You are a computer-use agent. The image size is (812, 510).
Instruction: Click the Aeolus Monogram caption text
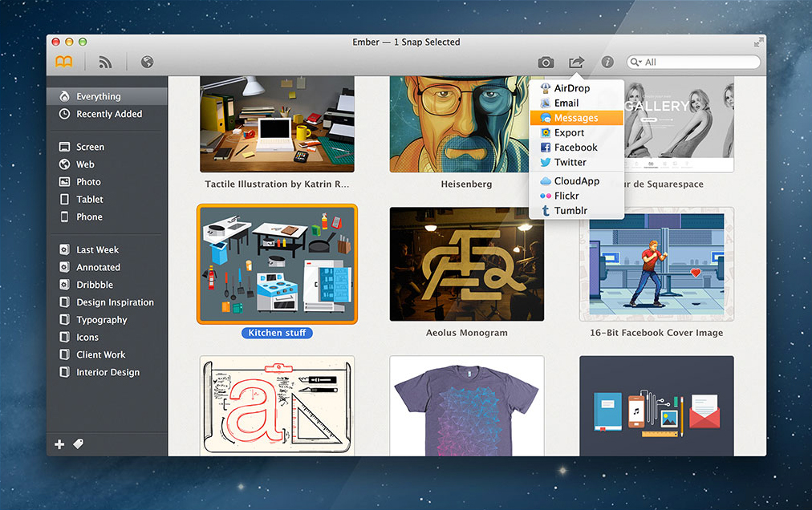pos(467,333)
